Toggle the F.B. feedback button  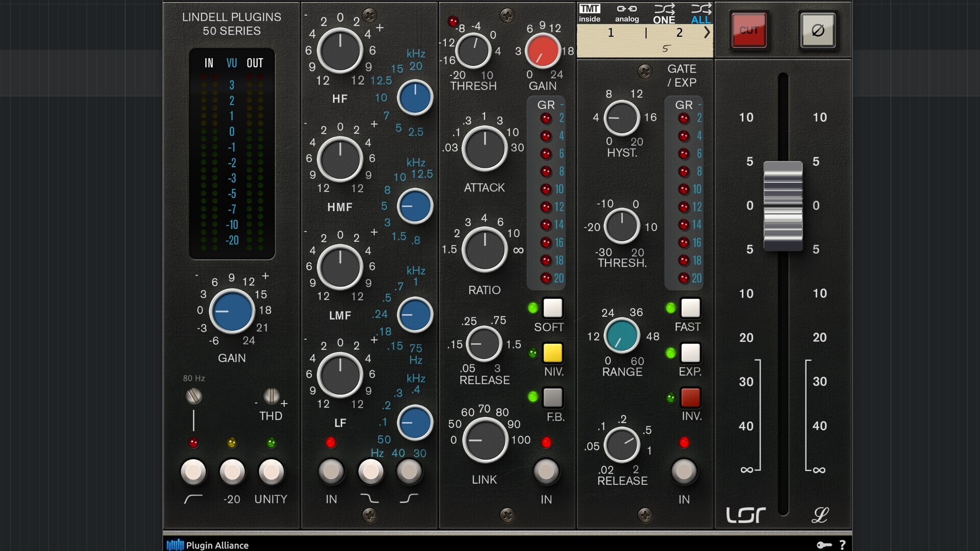pos(553,398)
